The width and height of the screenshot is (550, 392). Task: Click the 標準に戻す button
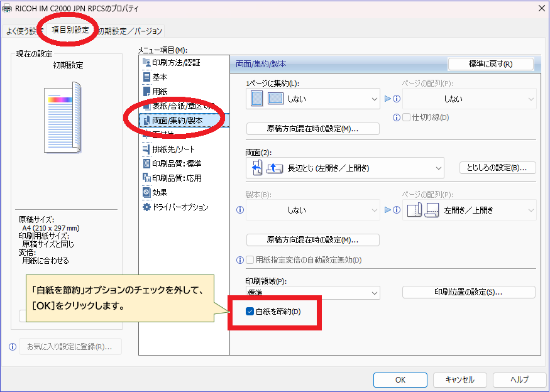(x=490, y=64)
